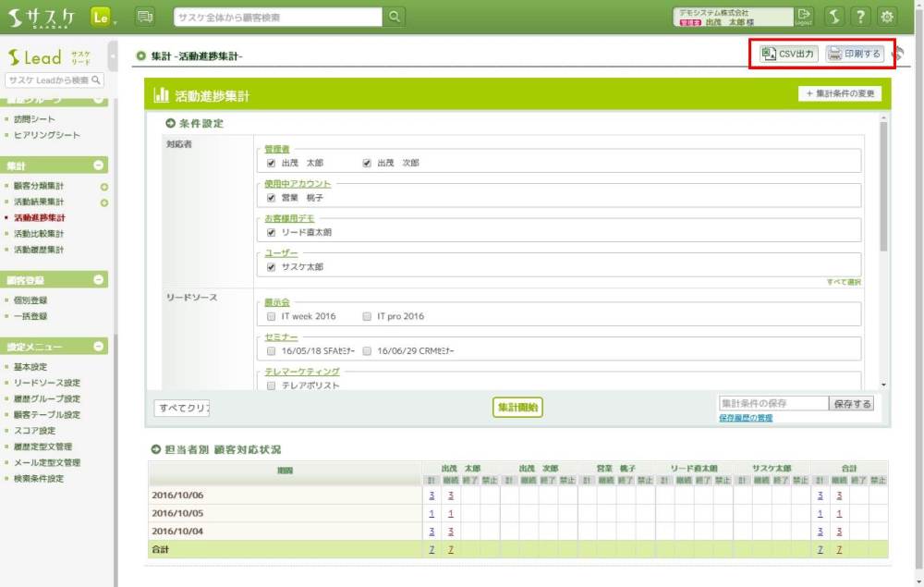Uncheck the サスケ太郎 checkbox

tap(272, 267)
